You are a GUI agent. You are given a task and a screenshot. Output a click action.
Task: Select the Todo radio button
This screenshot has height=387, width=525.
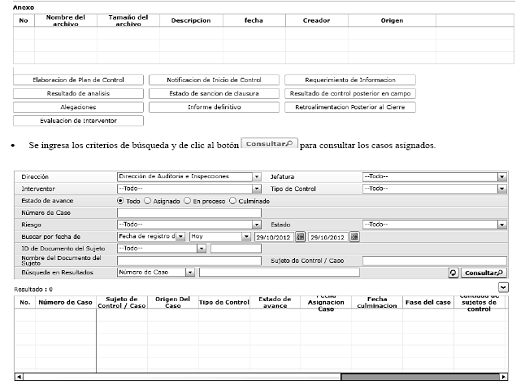click(120, 201)
